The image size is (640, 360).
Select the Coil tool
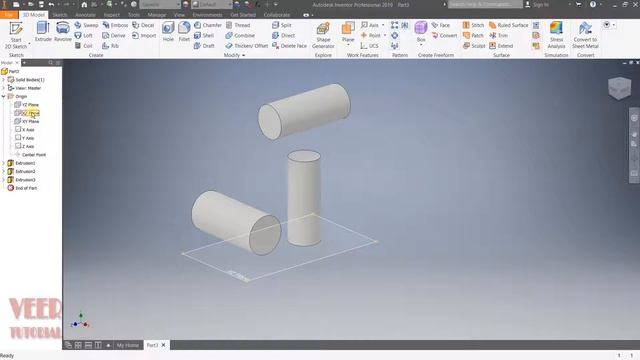tap(83, 46)
